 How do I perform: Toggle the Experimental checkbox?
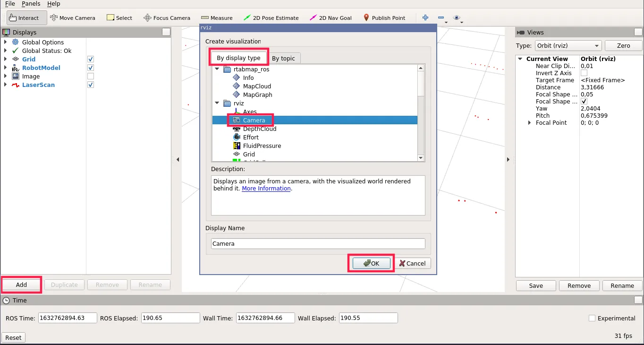(592, 319)
